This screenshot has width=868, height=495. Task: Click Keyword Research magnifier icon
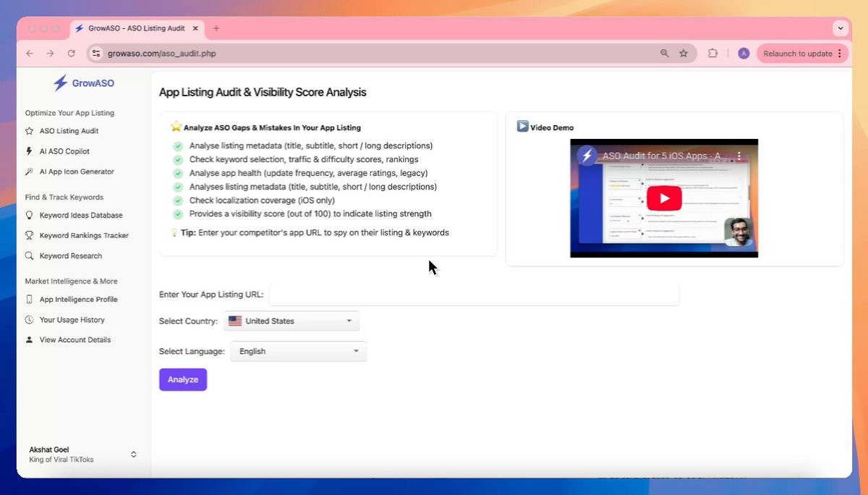[29, 255]
